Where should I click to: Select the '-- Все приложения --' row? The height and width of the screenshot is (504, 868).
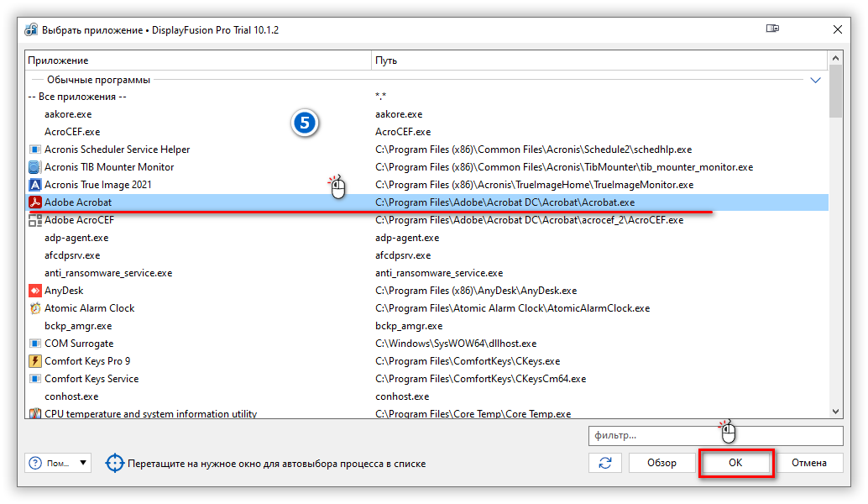[x=426, y=97]
